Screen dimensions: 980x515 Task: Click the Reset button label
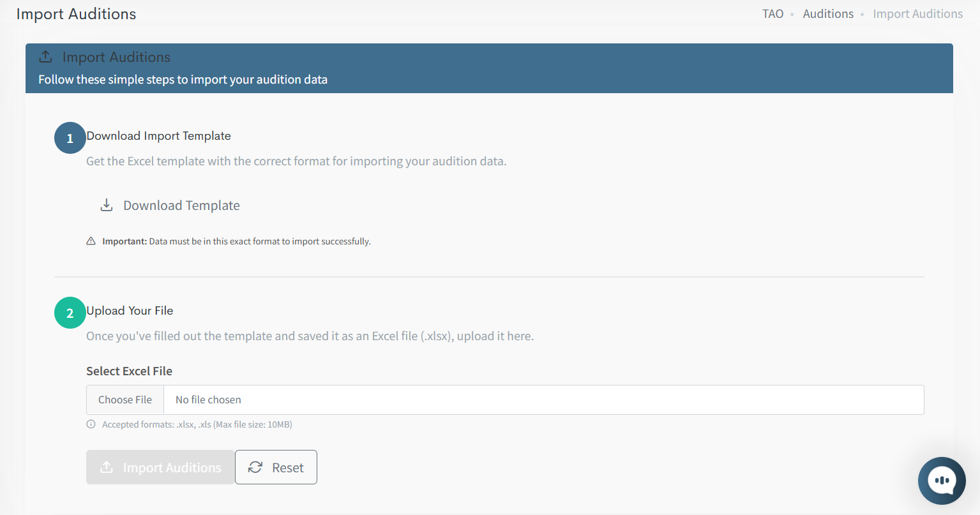coord(288,468)
